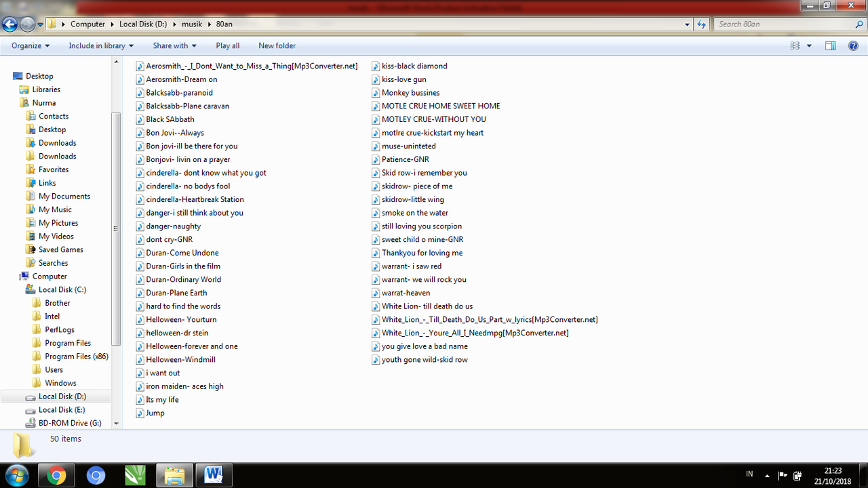Refresh the 80an folder view
This screenshot has height=488, width=868.
(702, 24)
